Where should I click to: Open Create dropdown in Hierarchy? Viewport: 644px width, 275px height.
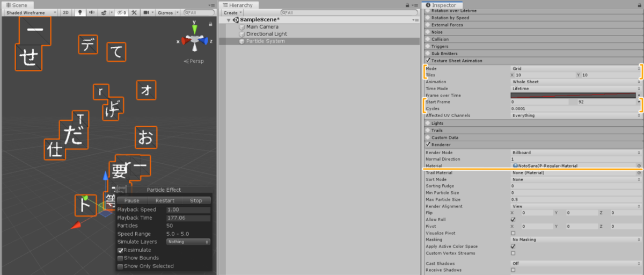(232, 12)
